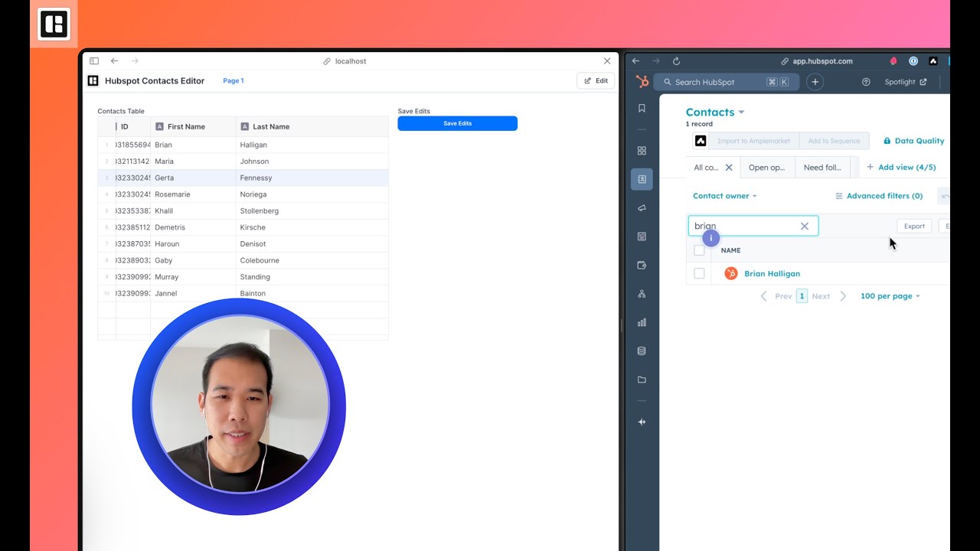
Task: Sort by the Last Name column header
Action: coord(312,126)
